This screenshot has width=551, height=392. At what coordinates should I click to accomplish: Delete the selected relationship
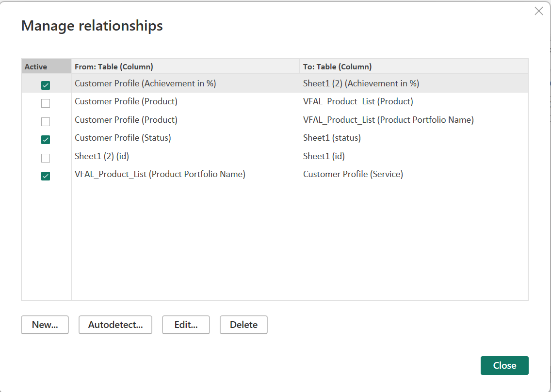[x=243, y=325]
